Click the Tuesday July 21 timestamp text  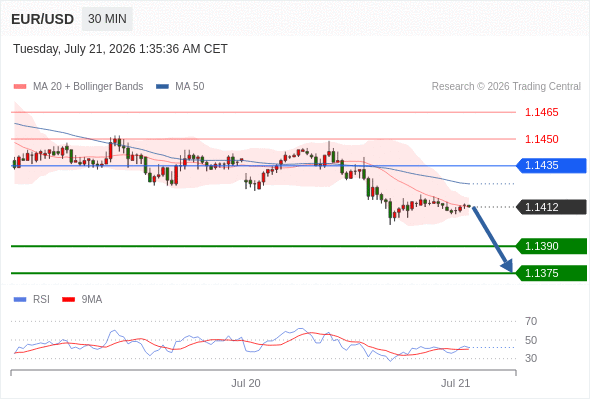coord(120,49)
